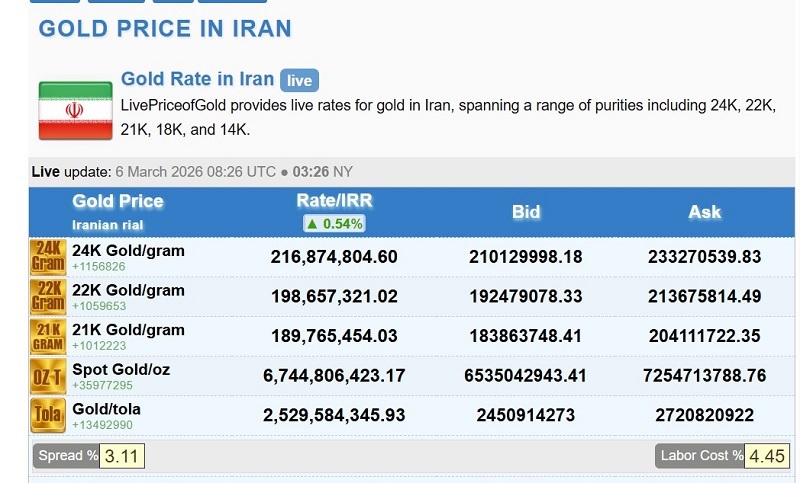800x483 pixels.
Task: Click the Bid column header
Action: [526, 212]
